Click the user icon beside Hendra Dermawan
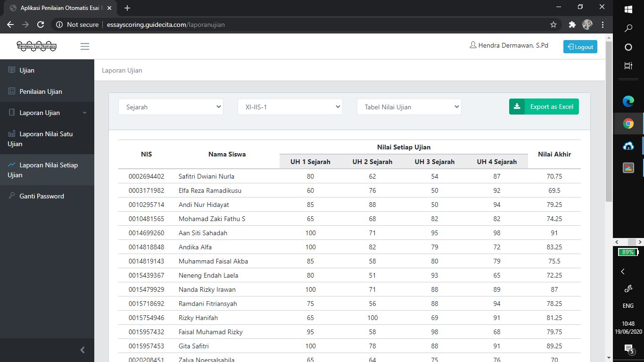Image resolution: width=644 pixels, height=362 pixels. click(x=473, y=46)
